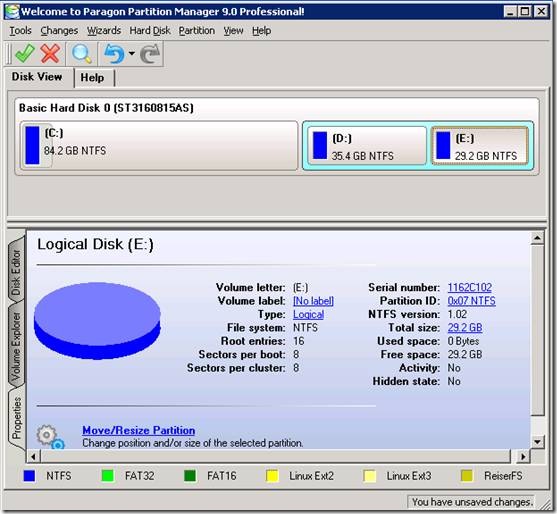Image resolution: width=557 pixels, height=514 pixels.
Task: Click the magnifier view changes icon
Action: pyautogui.click(x=81, y=54)
